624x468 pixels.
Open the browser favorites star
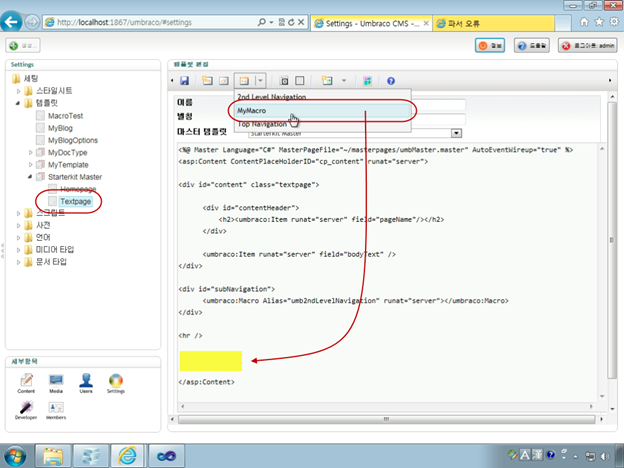pos(599,22)
